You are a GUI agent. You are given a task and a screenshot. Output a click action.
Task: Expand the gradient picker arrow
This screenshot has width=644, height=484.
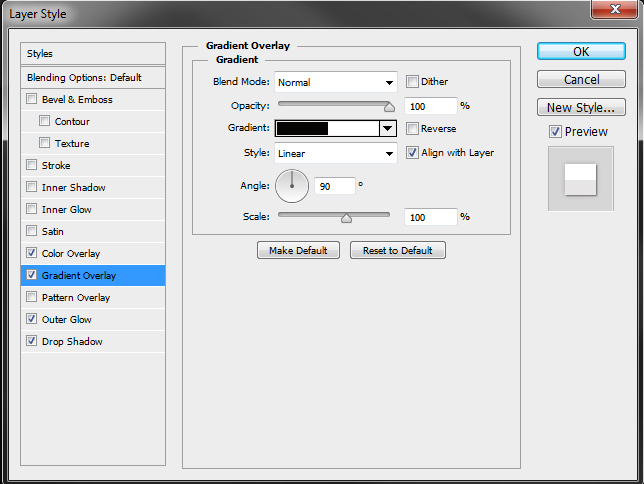pos(387,128)
